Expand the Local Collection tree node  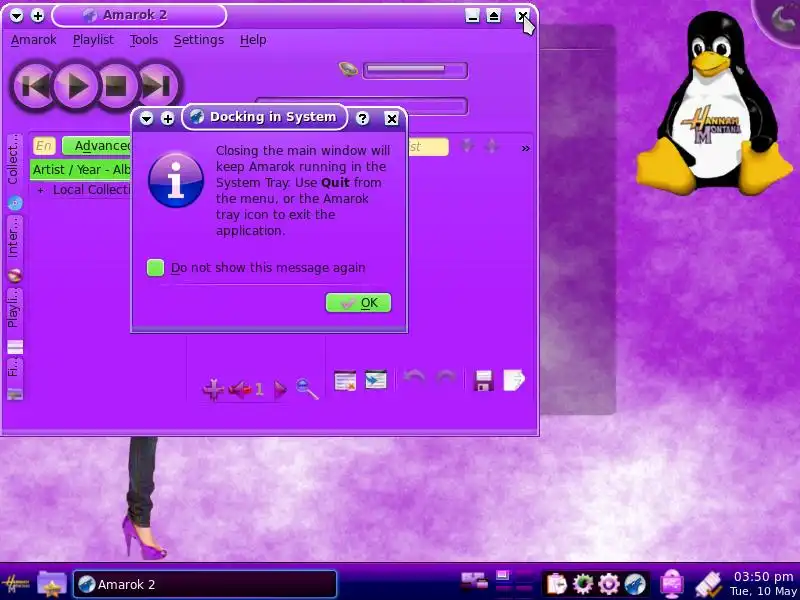(41, 190)
